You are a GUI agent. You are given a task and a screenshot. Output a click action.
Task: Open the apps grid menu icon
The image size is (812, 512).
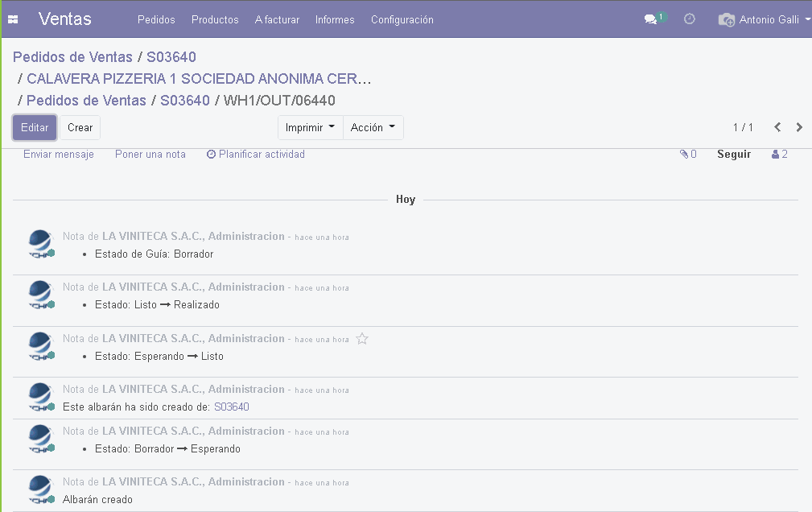pos(13,19)
